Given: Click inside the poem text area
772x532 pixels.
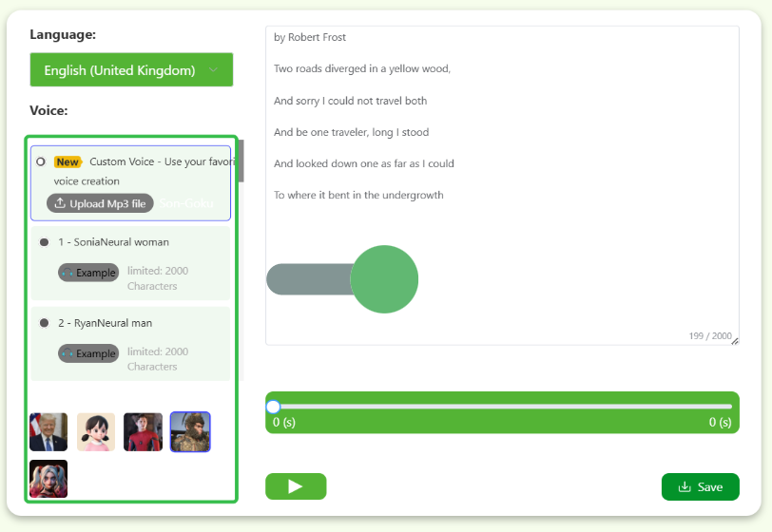Looking at the screenshot, I should click(502, 185).
